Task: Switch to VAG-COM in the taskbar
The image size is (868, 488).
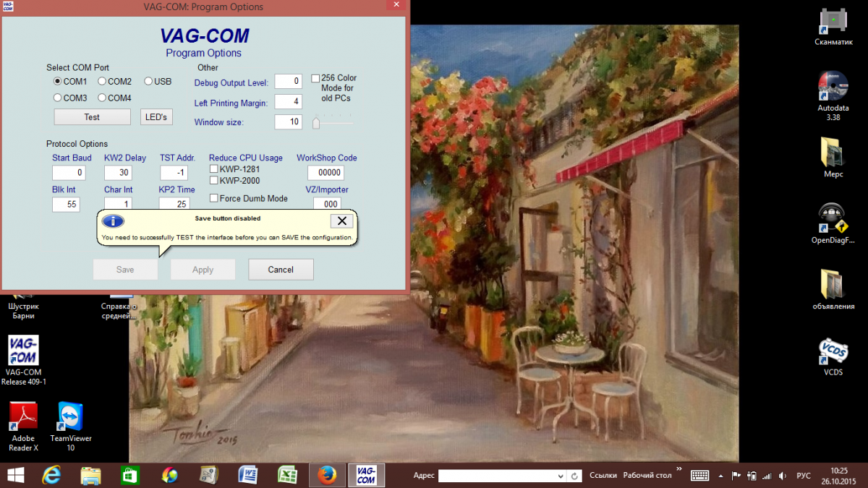Action: (366, 475)
